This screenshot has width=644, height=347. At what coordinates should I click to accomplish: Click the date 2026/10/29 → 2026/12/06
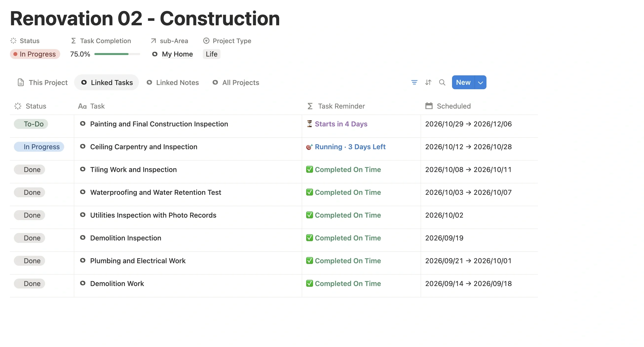468,124
